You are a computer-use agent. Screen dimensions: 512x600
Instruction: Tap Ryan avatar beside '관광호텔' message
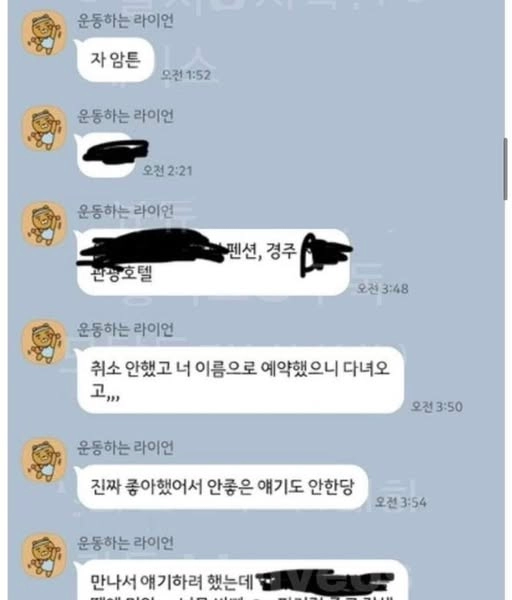click(x=44, y=224)
